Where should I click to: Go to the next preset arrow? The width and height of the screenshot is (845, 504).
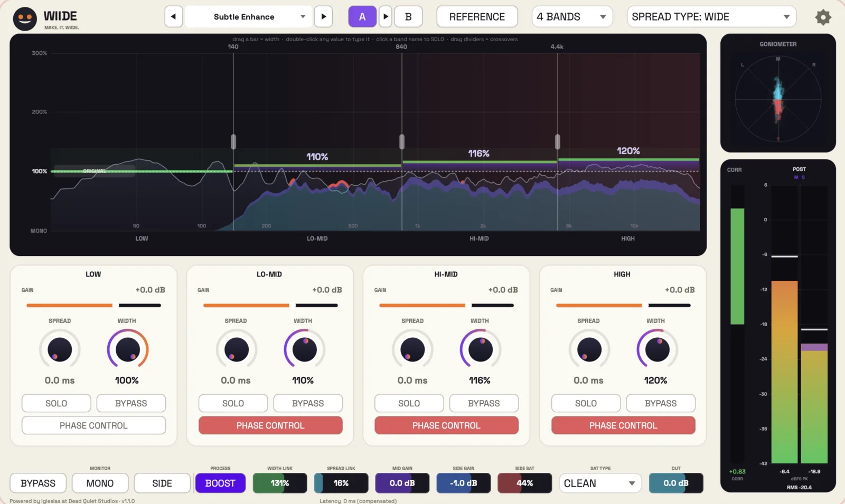pyautogui.click(x=323, y=16)
